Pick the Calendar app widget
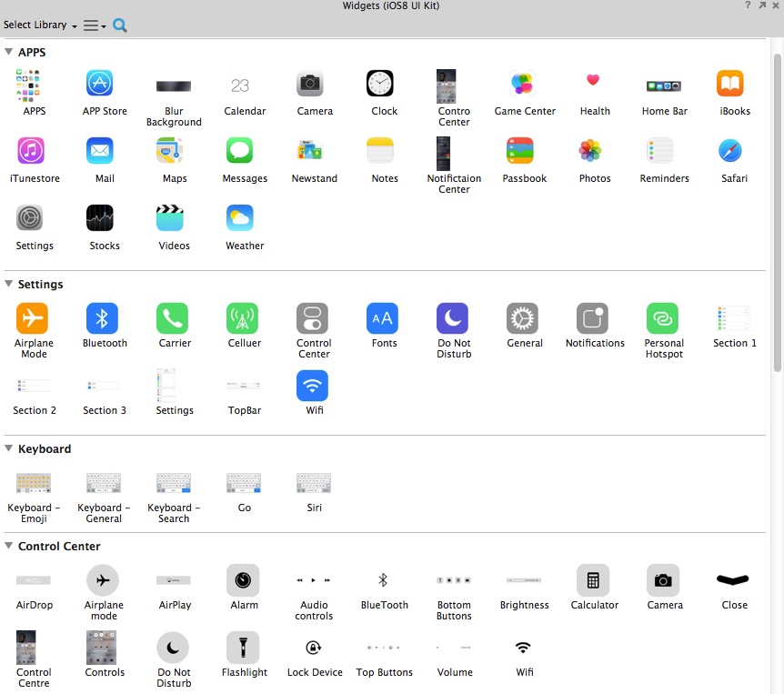Image resolution: width=784 pixels, height=694 pixels. (240, 85)
